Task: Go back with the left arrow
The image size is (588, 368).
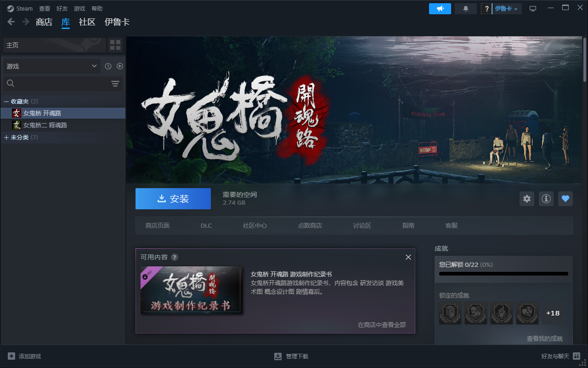Action: pyautogui.click(x=11, y=22)
